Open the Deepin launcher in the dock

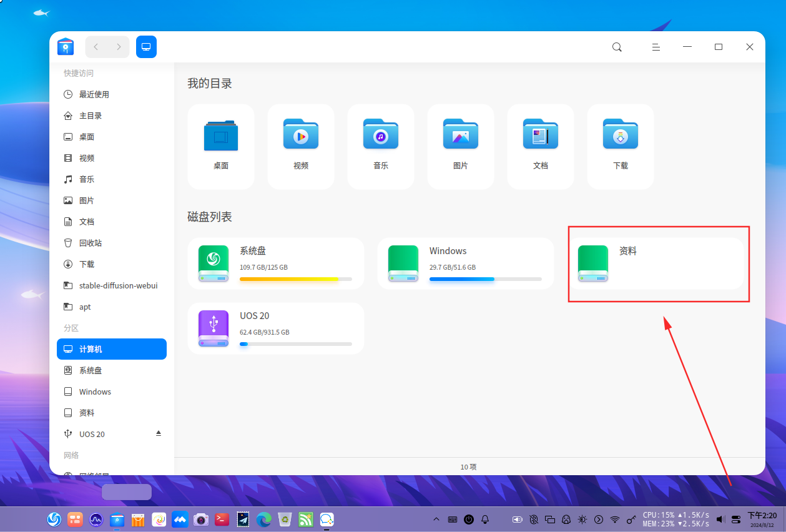pyautogui.click(x=54, y=519)
